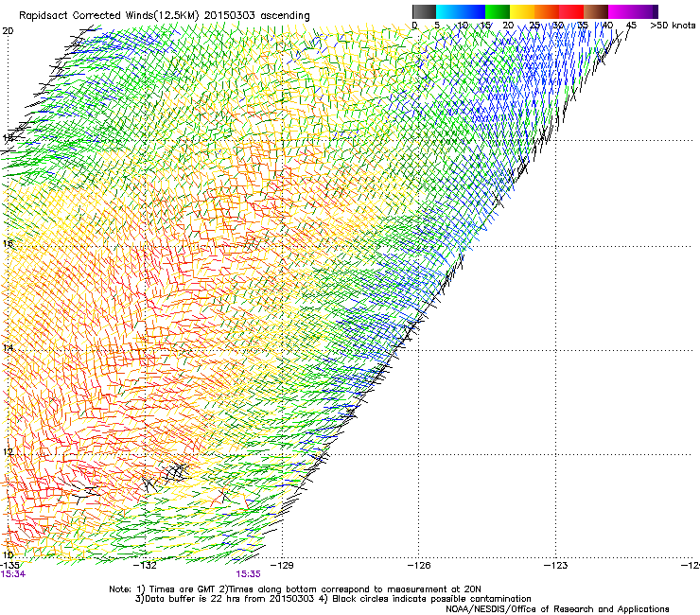Select the magenta 40-45 knots legend swatch
This screenshot has height=615, width=700.
[x=621, y=11]
